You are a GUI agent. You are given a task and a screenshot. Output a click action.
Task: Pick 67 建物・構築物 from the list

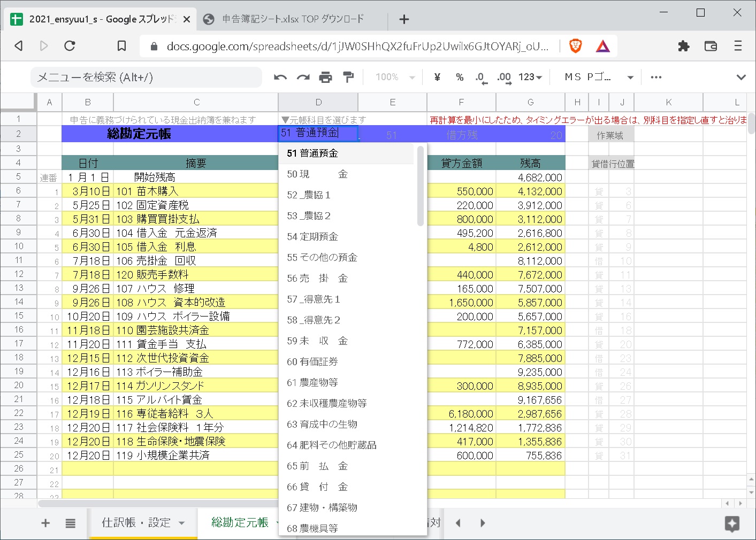346,508
